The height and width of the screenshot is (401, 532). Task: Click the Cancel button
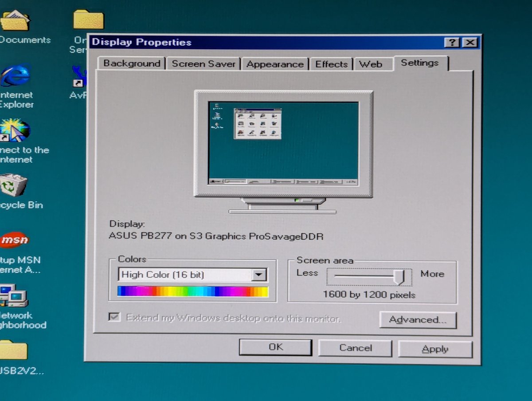(x=355, y=348)
